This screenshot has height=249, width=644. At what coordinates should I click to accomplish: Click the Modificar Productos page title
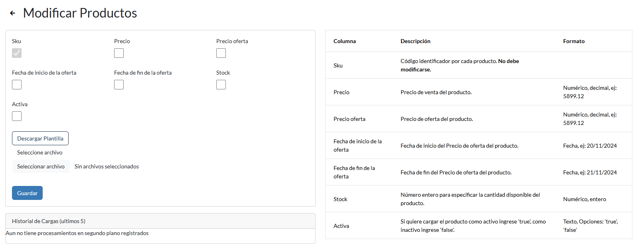point(80,13)
